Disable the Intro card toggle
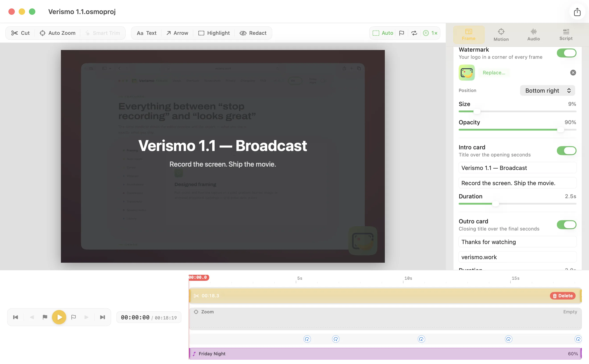This screenshot has height=364, width=589. point(566,151)
